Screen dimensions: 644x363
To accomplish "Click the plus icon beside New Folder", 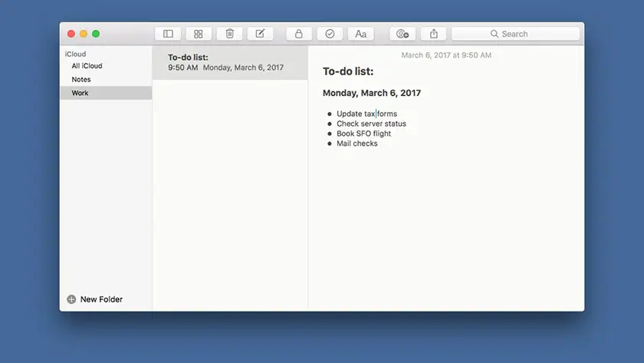I will [x=71, y=299].
